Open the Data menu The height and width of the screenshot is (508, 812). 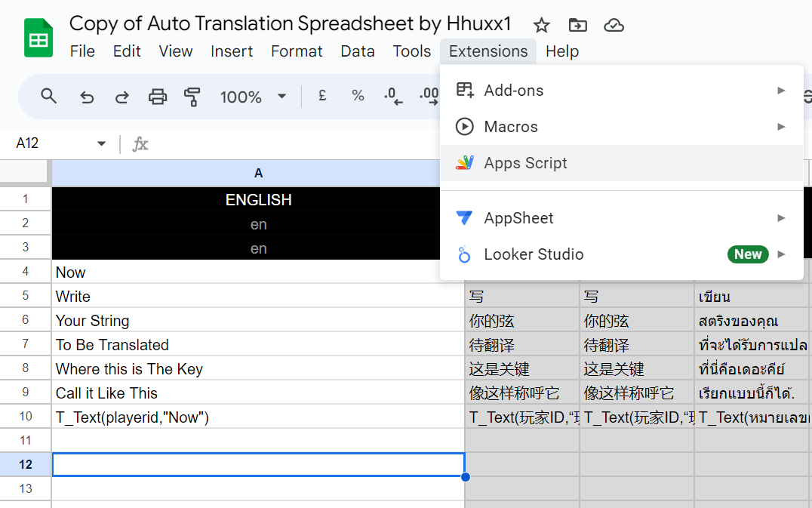click(x=358, y=51)
